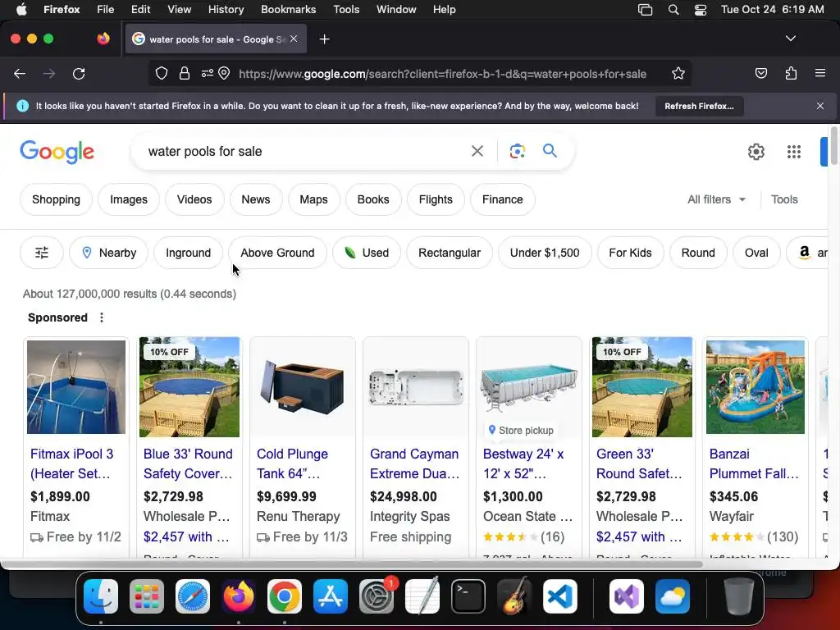Open the Green 33' Round Safety link
840x630 pixels.
click(x=639, y=463)
